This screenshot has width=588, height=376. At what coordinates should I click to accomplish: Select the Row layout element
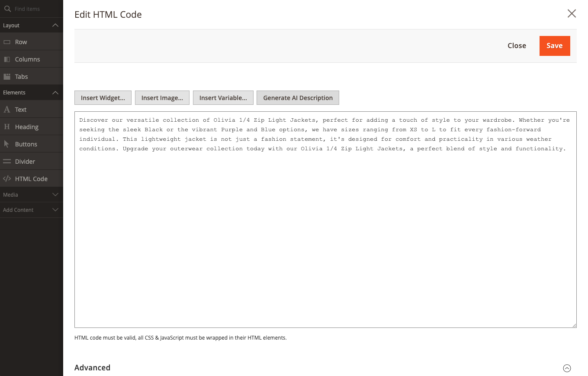click(x=21, y=42)
